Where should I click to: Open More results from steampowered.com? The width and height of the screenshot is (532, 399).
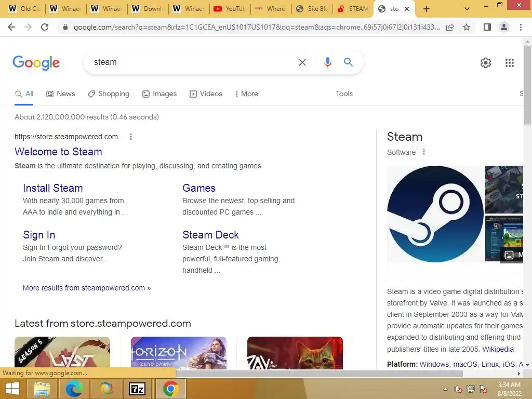(x=87, y=288)
